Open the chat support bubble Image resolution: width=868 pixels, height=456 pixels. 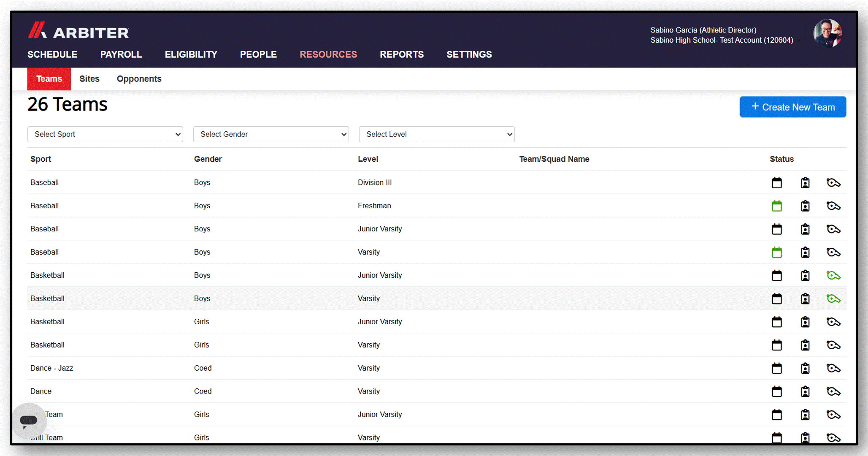[x=29, y=420]
